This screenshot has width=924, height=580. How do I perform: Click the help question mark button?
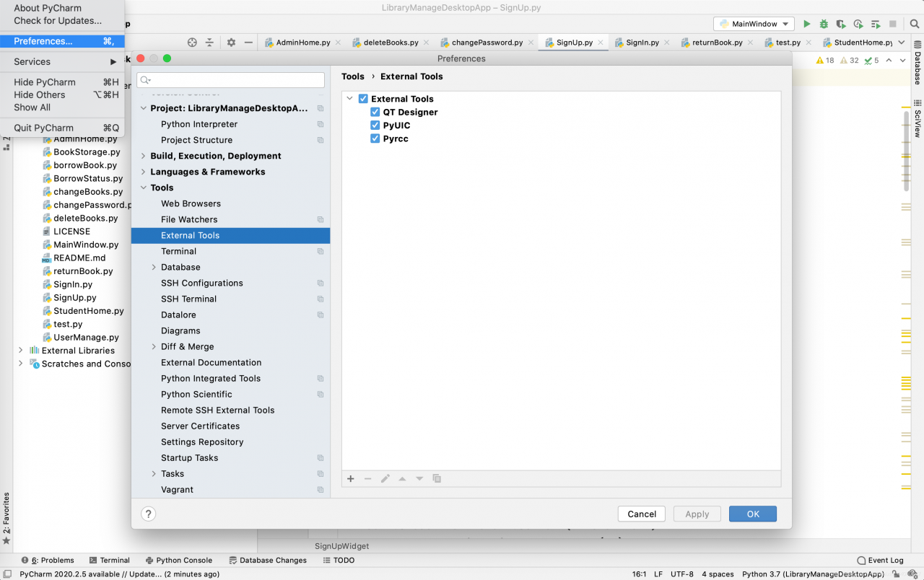[x=149, y=514]
